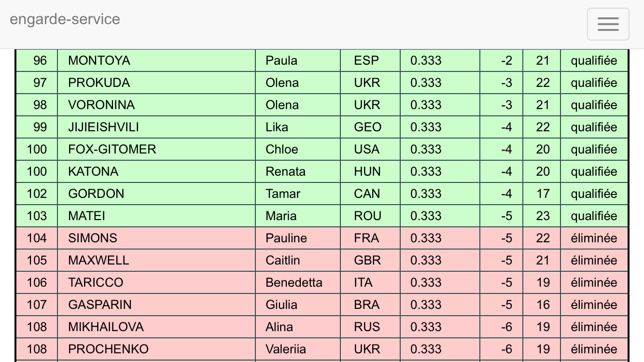Image resolution: width=644 pixels, height=362 pixels.
Task: Open the hamburger navigation menu
Action: (608, 24)
